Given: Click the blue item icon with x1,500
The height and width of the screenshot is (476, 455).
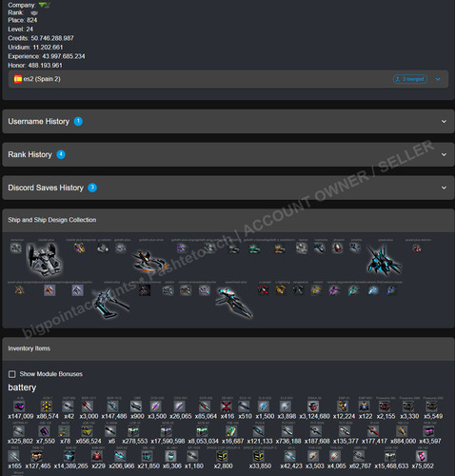Looking at the screenshot, I should [264, 406].
